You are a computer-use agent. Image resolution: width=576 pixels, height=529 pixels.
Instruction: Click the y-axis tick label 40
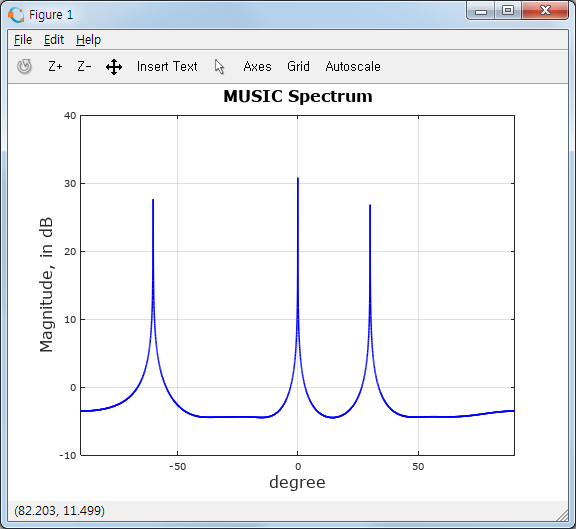[70, 116]
